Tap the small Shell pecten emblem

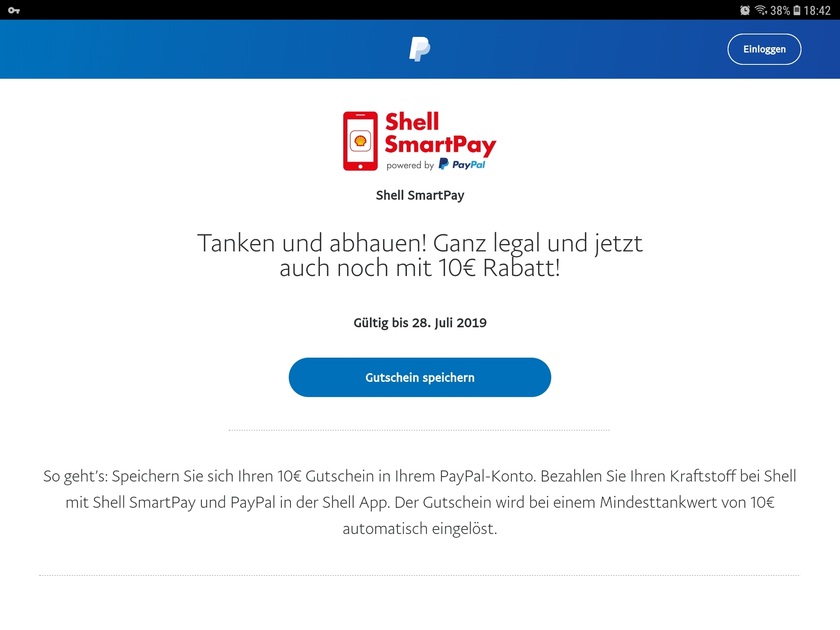[x=360, y=141]
